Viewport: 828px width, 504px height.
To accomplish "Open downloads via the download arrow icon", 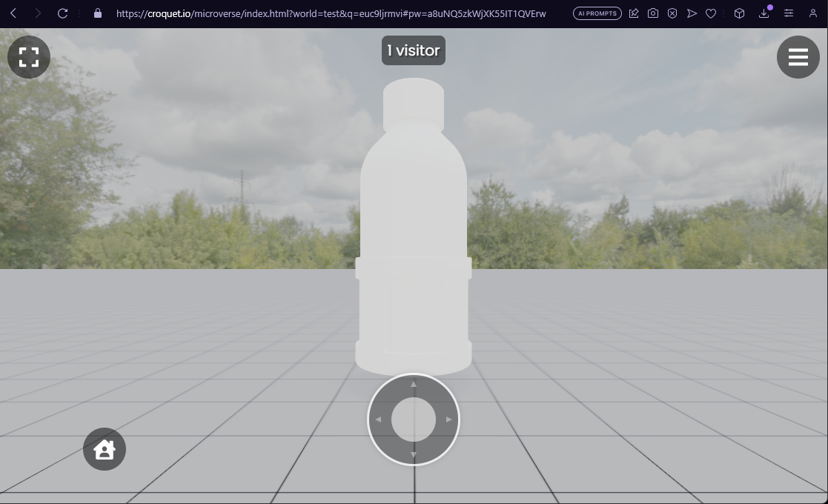I will click(764, 13).
